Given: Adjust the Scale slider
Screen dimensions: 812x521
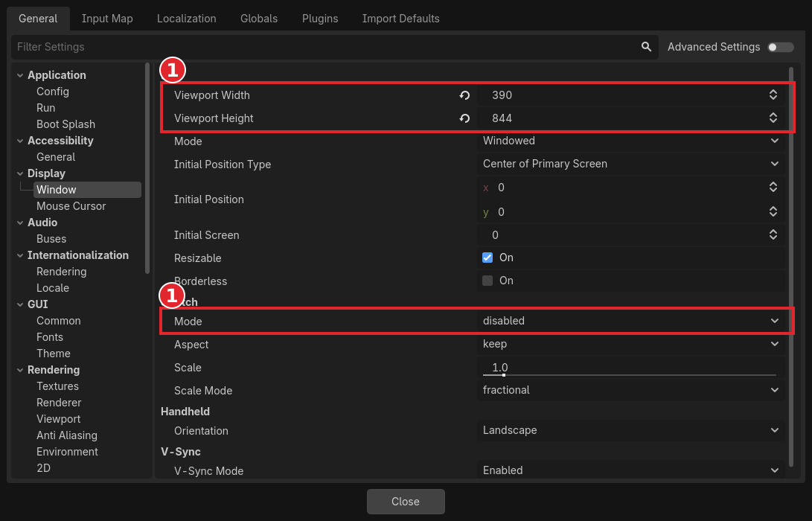Looking at the screenshot, I should (x=629, y=374).
